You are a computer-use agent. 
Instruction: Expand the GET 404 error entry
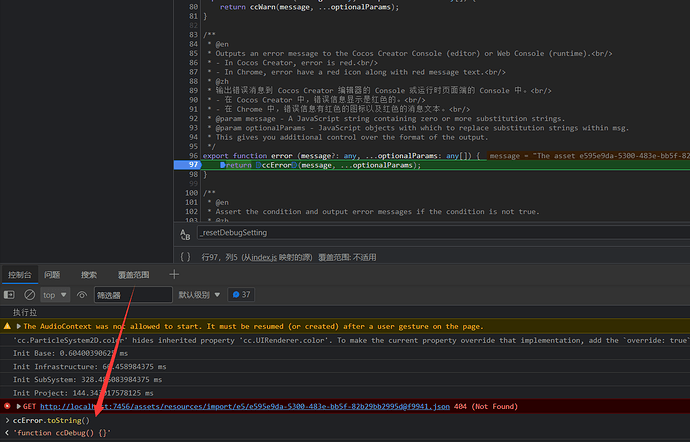click(18, 406)
